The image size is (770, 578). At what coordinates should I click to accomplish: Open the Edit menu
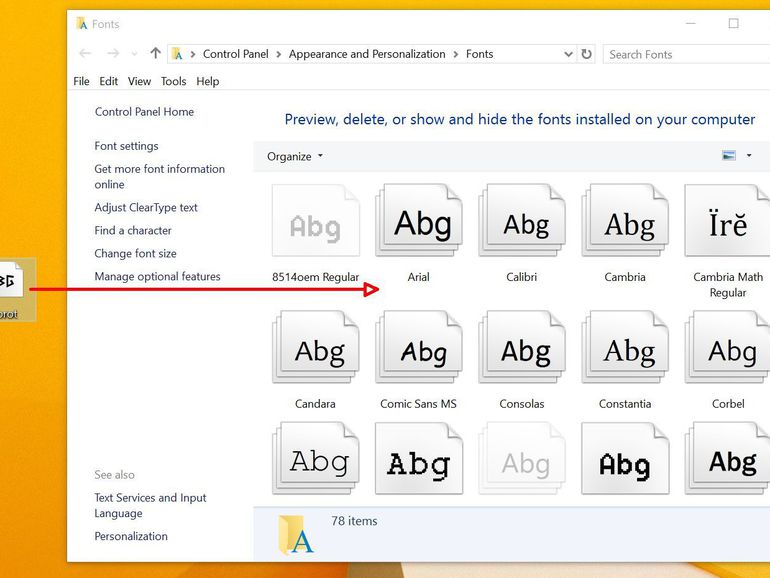coord(109,82)
